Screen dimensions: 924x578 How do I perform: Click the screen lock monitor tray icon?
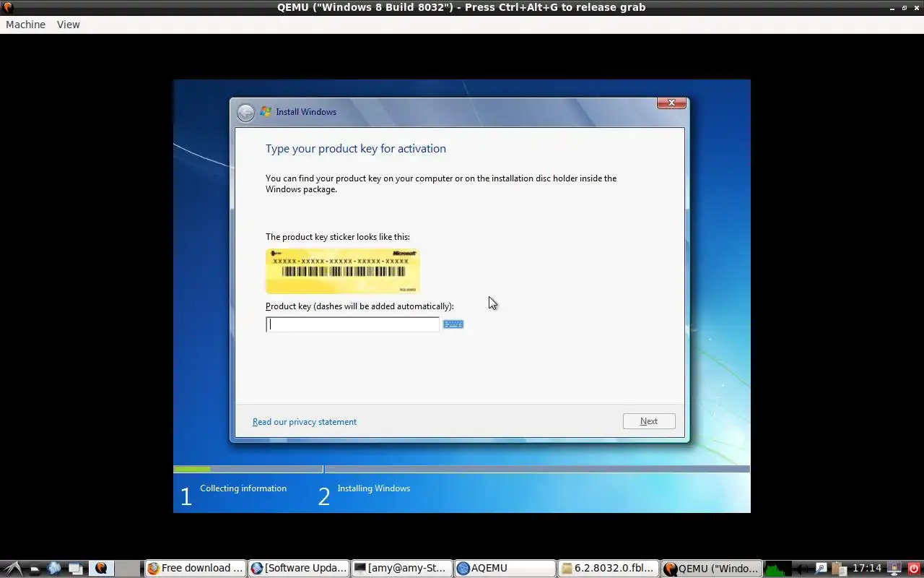coord(894,569)
